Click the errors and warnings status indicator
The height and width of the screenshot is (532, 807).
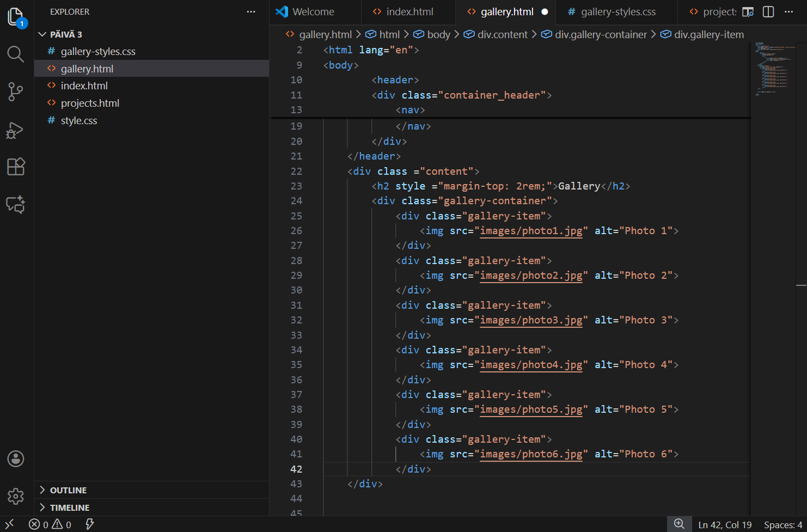pyautogui.click(x=49, y=524)
